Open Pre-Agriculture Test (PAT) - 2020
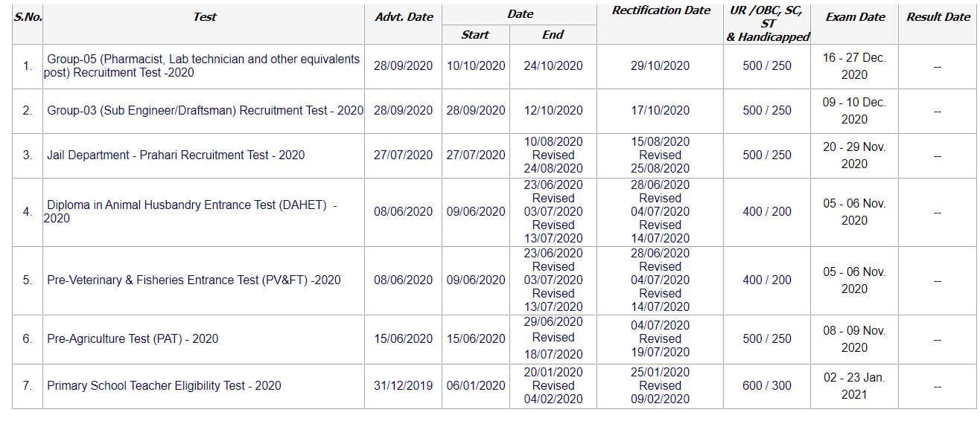This screenshot has width=980, height=421. (133, 339)
